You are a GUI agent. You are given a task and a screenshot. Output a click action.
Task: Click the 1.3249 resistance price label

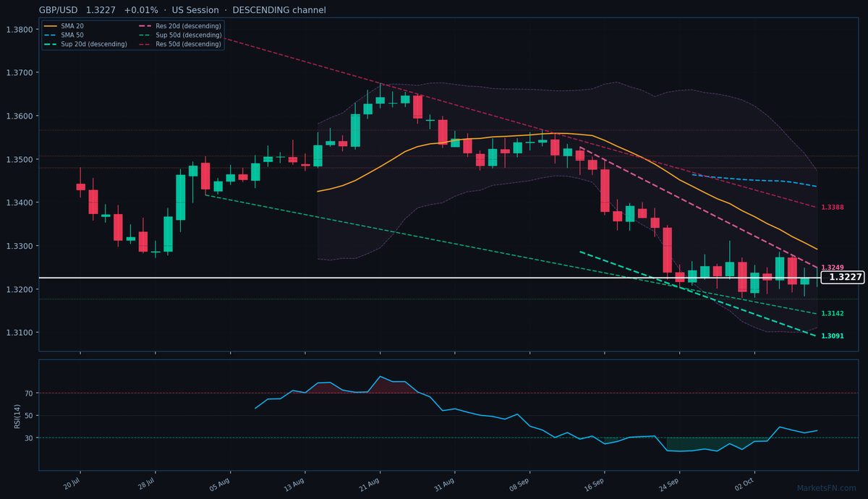(x=833, y=268)
